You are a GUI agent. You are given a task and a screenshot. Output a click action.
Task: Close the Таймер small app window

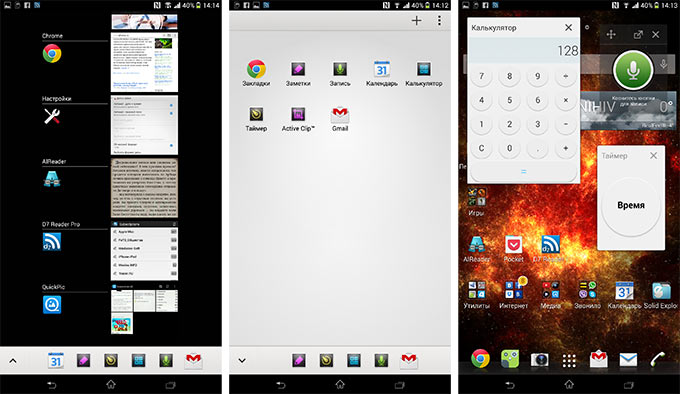pyautogui.click(x=654, y=155)
